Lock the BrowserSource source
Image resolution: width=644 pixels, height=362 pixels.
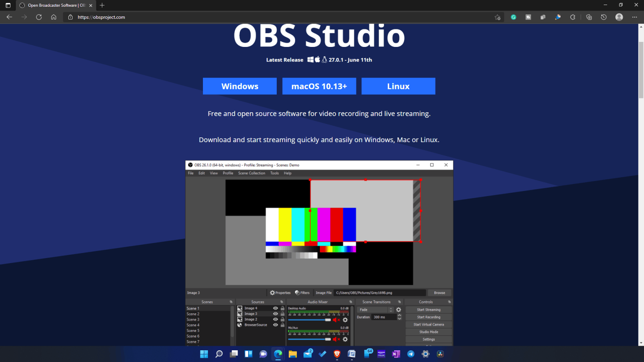282,325
